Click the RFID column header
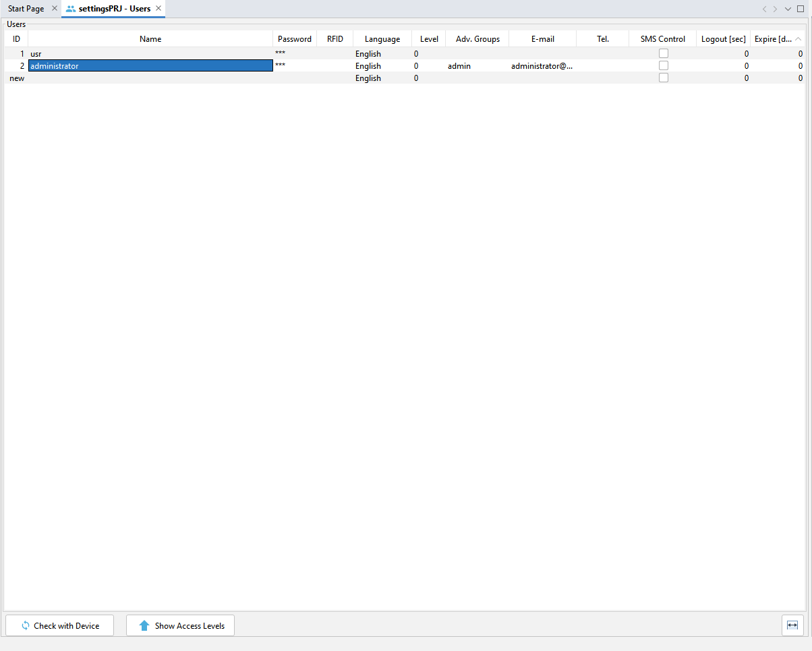812x651 pixels. tap(335, 39)
